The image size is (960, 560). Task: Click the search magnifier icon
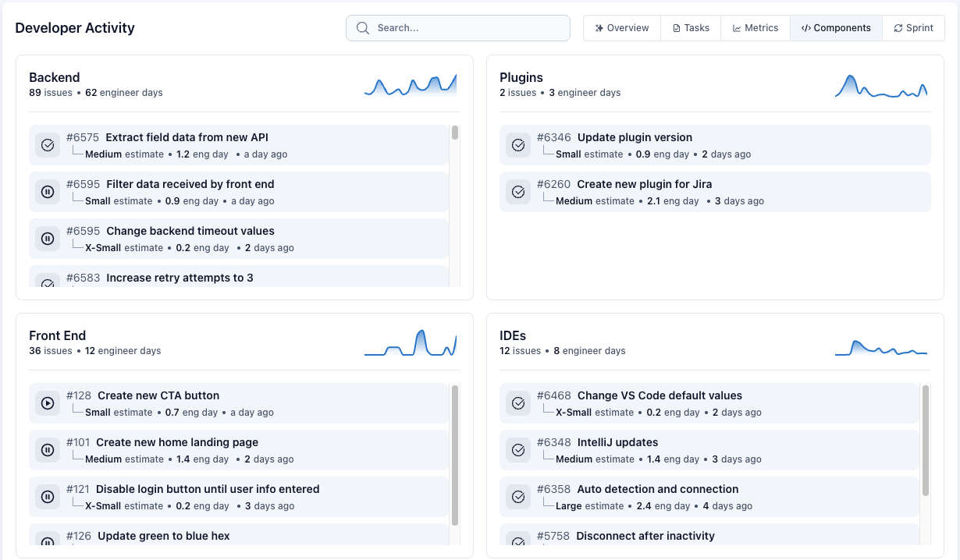pyautogui.click(x=362, y=27)
